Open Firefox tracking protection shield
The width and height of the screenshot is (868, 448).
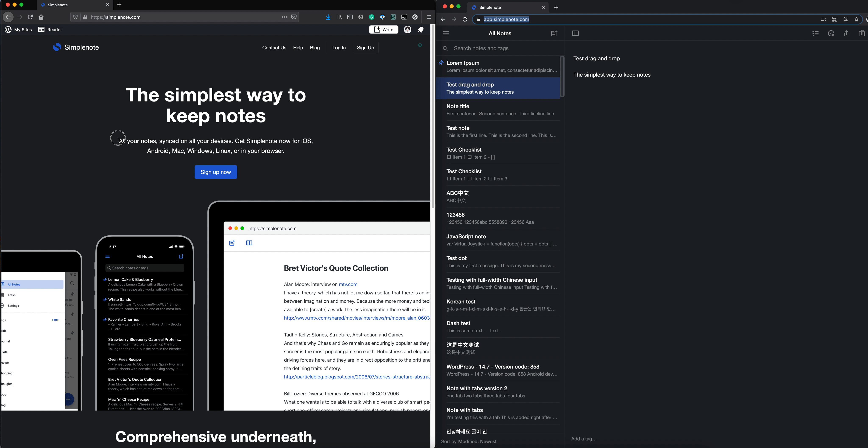click(75, 17)
